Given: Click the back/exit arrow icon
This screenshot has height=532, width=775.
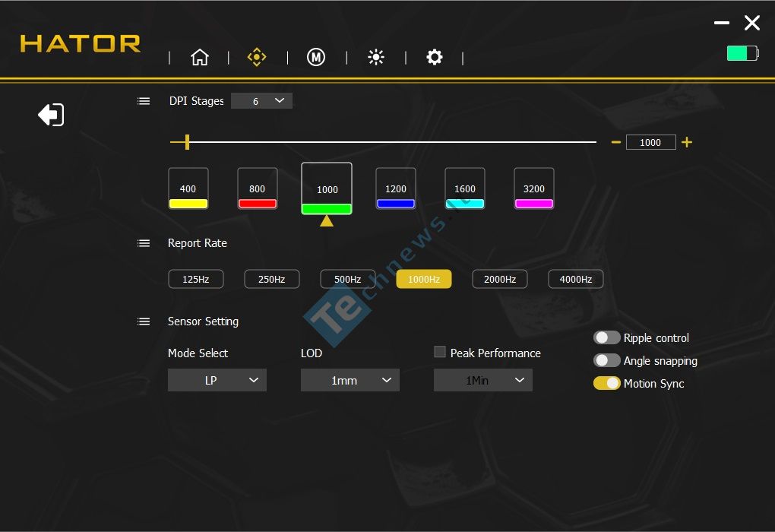Looking at the screenshot, I should click(x=52, y=115).
